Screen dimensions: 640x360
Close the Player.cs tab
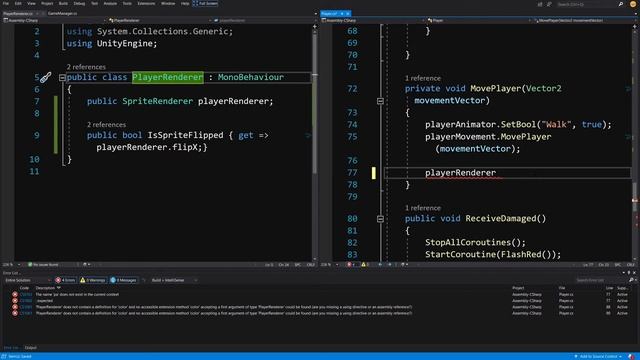point(348,13)
